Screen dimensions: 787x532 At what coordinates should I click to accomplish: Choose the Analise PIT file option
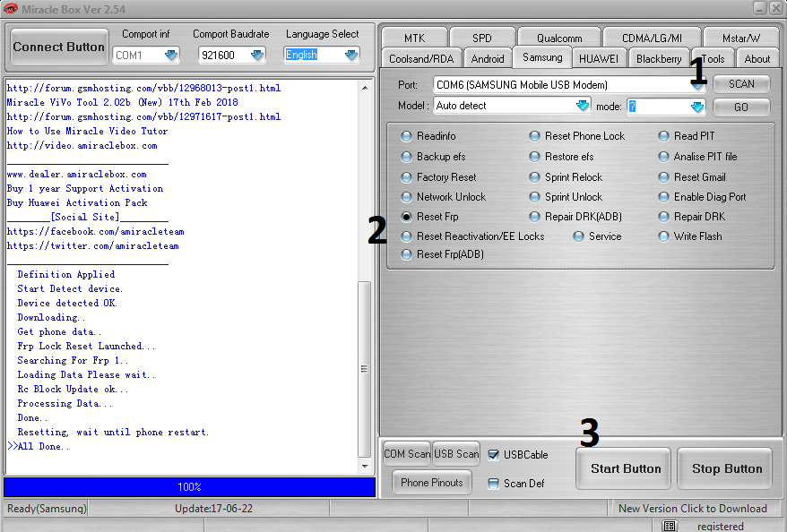[663, 157]
